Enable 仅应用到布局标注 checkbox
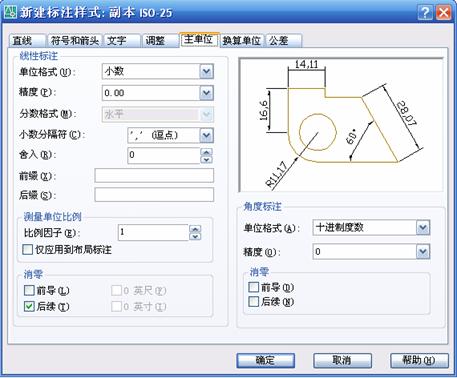This screenshot has height=378, width=457. point(27,250)
